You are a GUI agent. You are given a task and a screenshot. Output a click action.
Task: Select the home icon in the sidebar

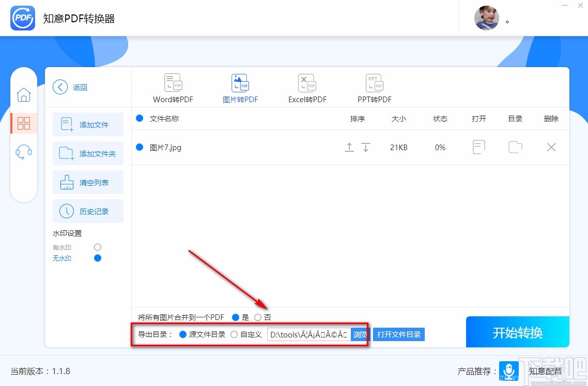click(24, 95)
